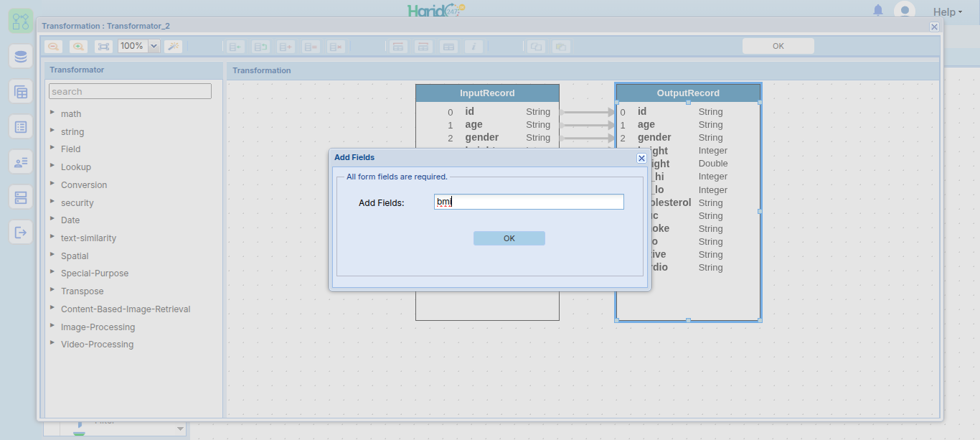
Task: Click the Add Fields text input
Action: click(x=529, y=202)
